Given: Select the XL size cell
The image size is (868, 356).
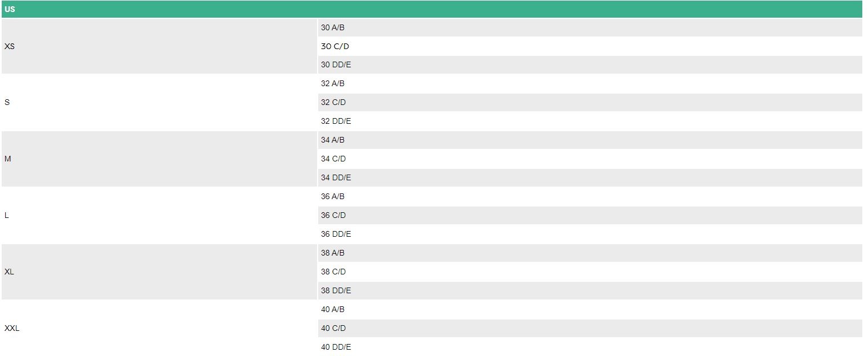Looking at the screenshot, I should (x=159, y=272).
